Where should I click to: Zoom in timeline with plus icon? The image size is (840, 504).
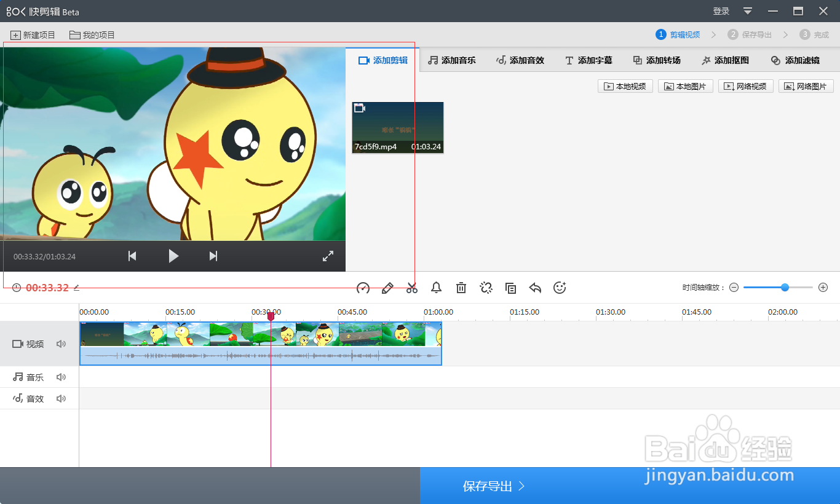pos(823,288)
